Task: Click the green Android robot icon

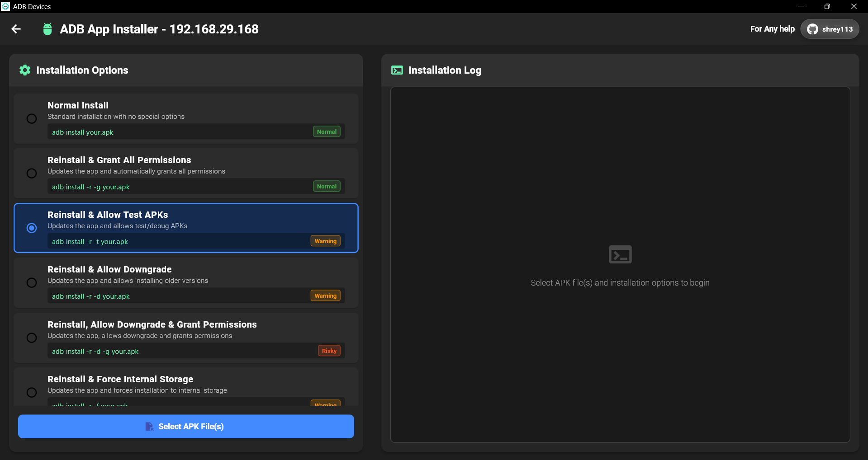Action: click(47, 29)
